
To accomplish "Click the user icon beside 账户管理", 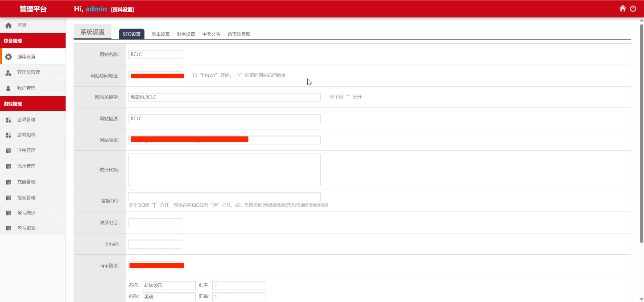I will point(8,88).
